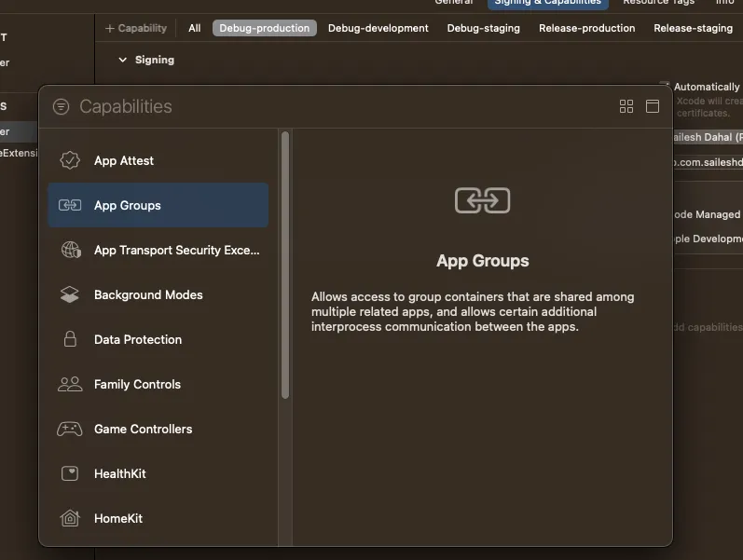Click the App Groups description text
This screenshot has width=743, height=560.
coord(473,312)
